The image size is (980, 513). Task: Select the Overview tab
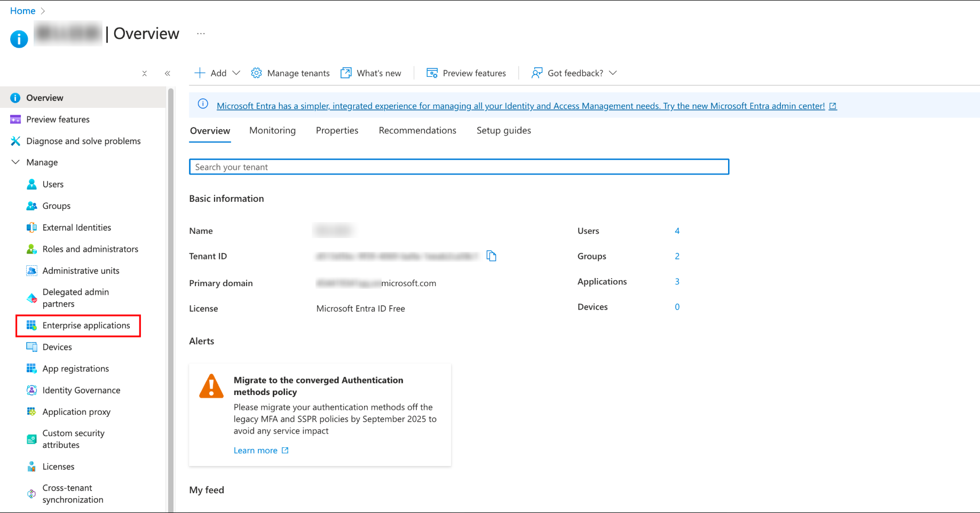coord(210,131)
